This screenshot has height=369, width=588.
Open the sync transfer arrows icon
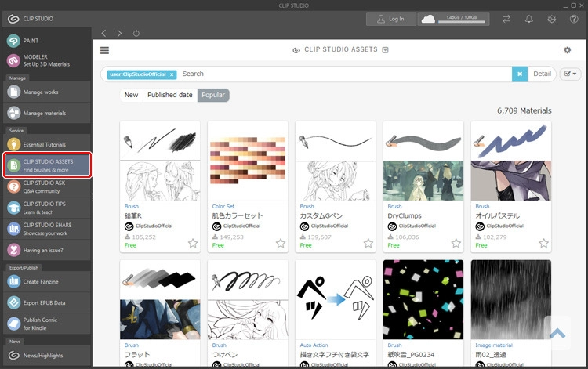click(506, 19)
